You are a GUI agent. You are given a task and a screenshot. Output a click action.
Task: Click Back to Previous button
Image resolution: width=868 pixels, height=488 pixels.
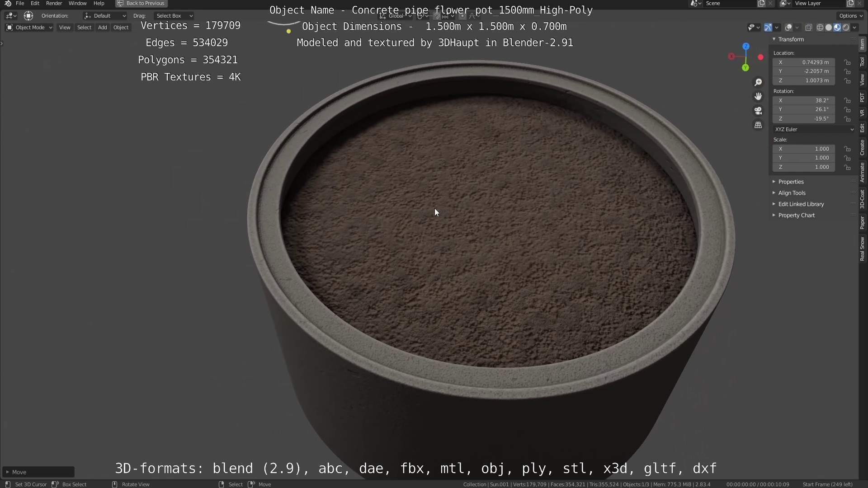(142, 3)
